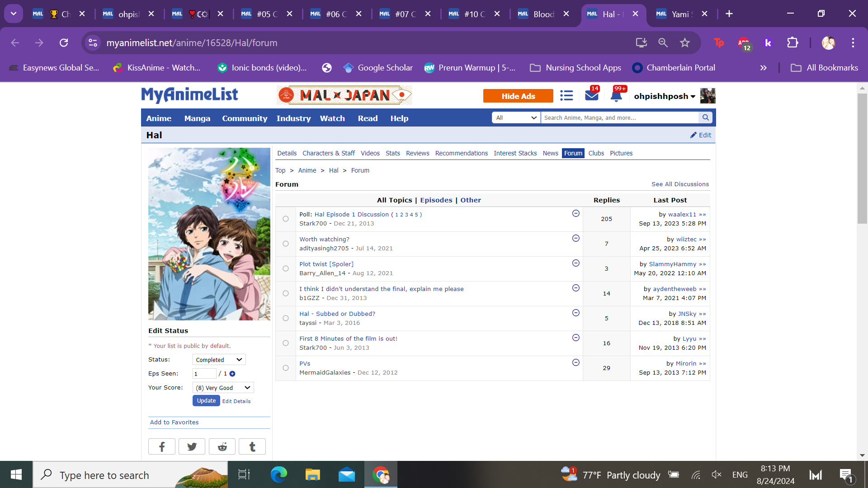
Task: Switch to the Reviews tab
Action: 417,153
